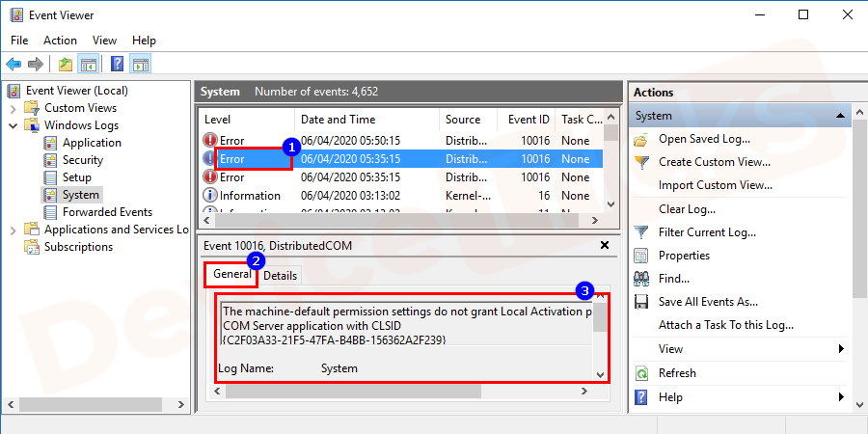Click the Subscriptions folder icon
868x434 pixels.
pyautogui.click(x=32, y=247)
